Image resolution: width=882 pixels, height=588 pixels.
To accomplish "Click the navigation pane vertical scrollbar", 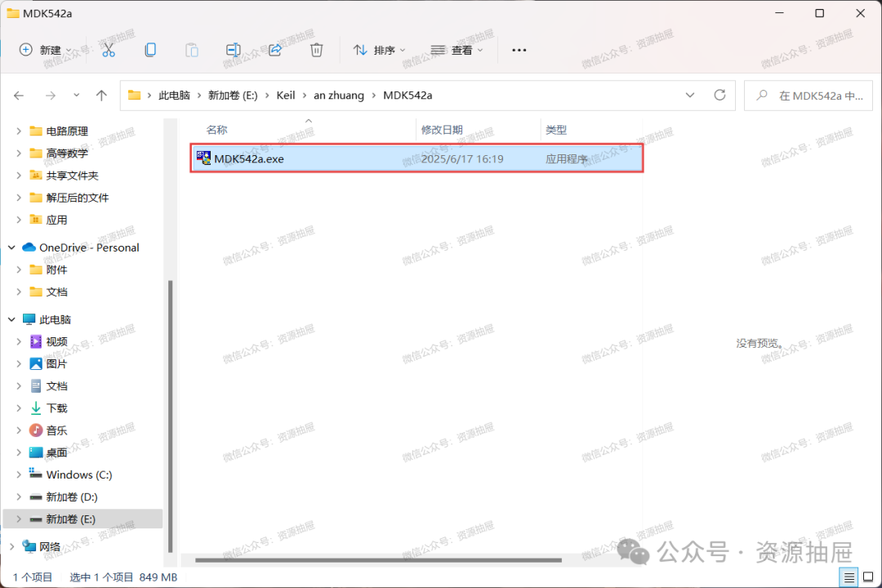I will (171, 416).
